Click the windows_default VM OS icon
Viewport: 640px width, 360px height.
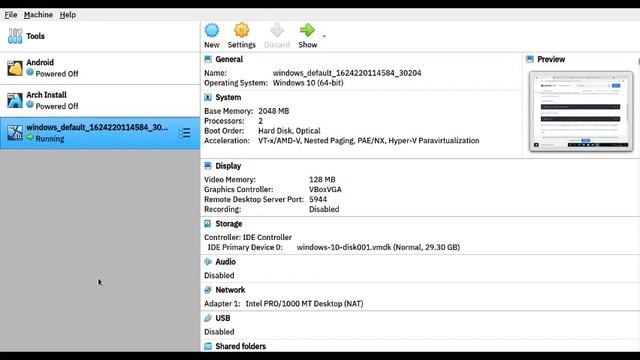pos(15,133)
